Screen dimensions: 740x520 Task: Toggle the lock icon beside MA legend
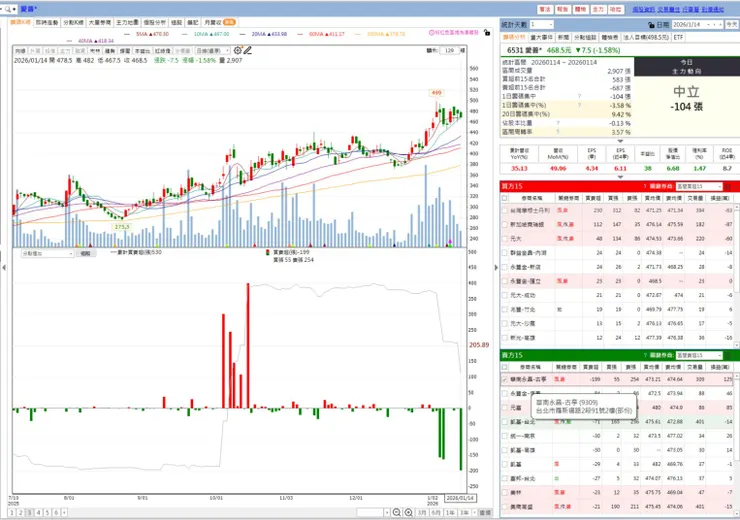point(487,33)
